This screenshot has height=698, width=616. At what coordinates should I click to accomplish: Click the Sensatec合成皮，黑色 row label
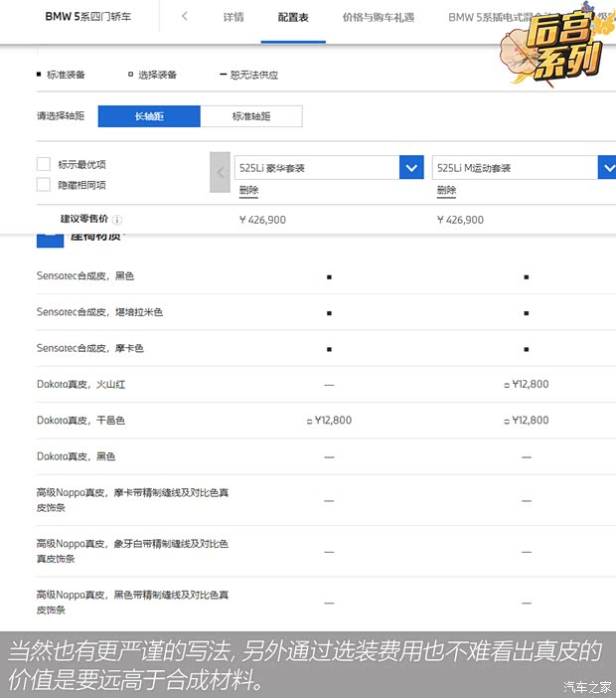pyautogui.click(x=85, y=276)
